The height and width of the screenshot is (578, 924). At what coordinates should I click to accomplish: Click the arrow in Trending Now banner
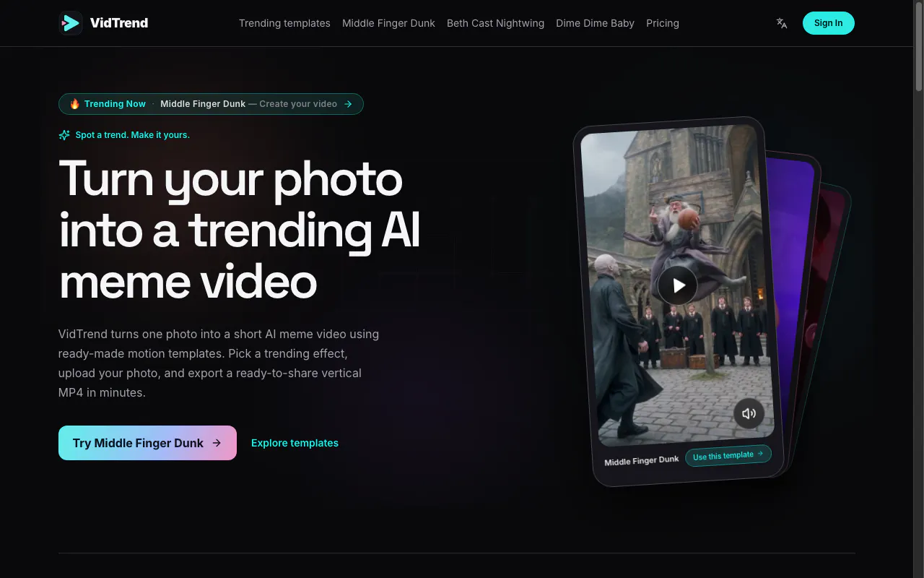348,104
